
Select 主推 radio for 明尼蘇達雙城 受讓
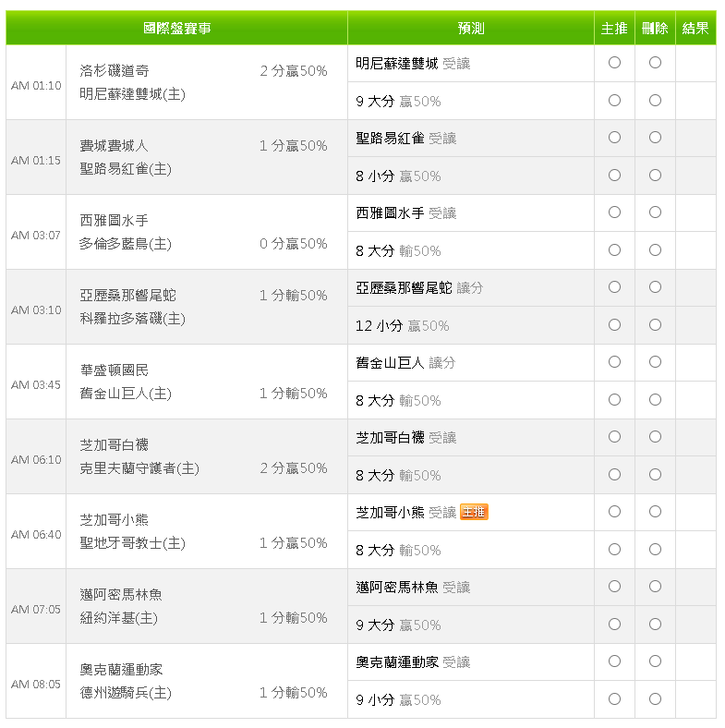614,62
